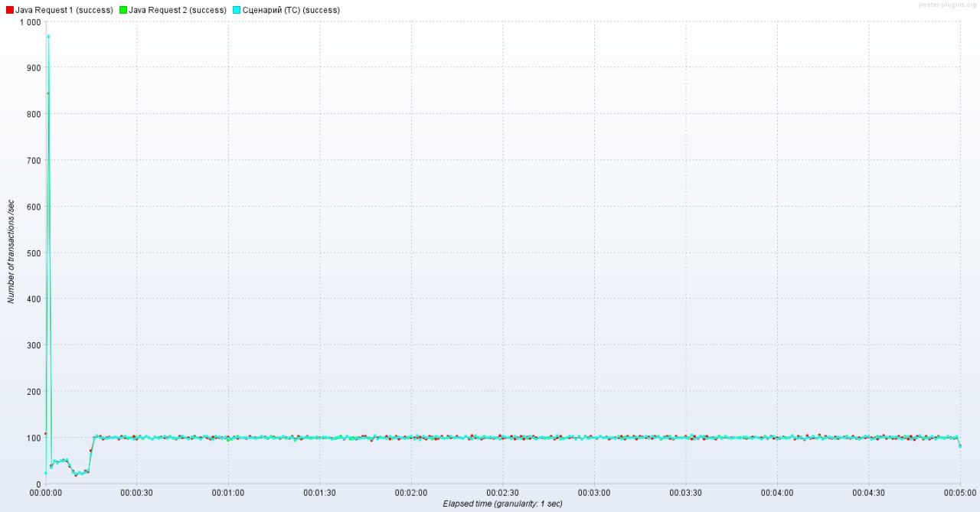This screenshot has height=512, width=980.
Task: Click the x-axis label 00:04:30
Action: coord(868,493)
